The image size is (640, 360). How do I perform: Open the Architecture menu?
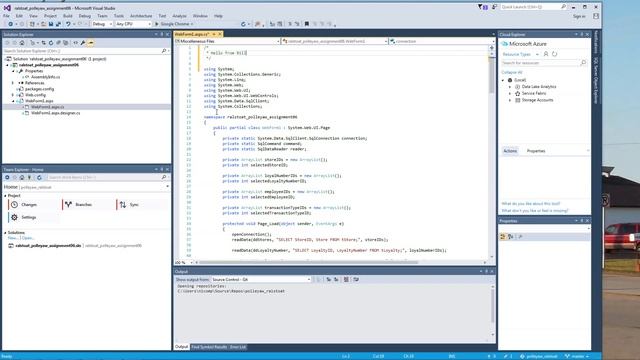(x=141, y=16)
